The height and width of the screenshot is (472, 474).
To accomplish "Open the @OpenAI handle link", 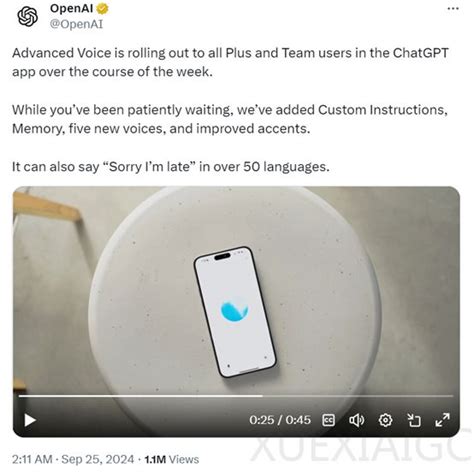I will (x=76, y=24).
